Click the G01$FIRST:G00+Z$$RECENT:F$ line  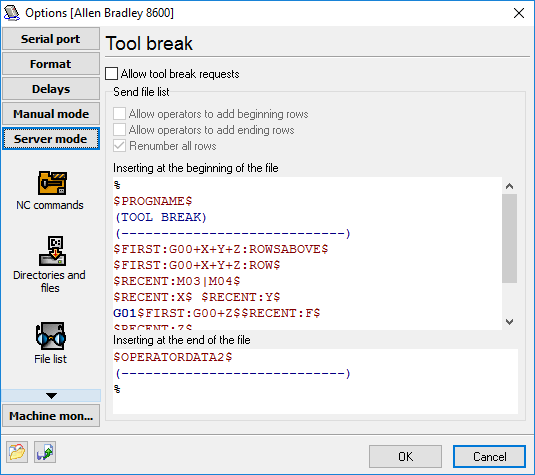[217, 313]
